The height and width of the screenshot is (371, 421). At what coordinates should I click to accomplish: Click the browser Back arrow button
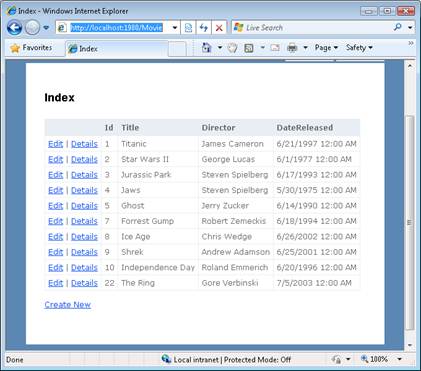coord(14,28)
